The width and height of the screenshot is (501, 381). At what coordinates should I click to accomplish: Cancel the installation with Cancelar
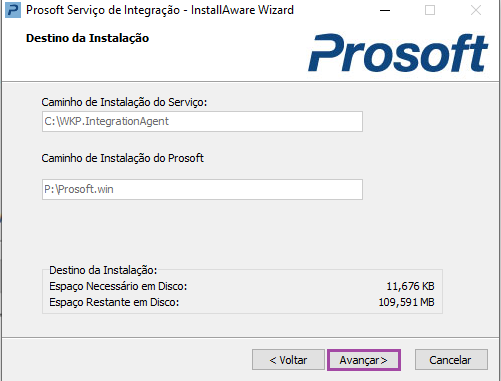pos(451,360)
